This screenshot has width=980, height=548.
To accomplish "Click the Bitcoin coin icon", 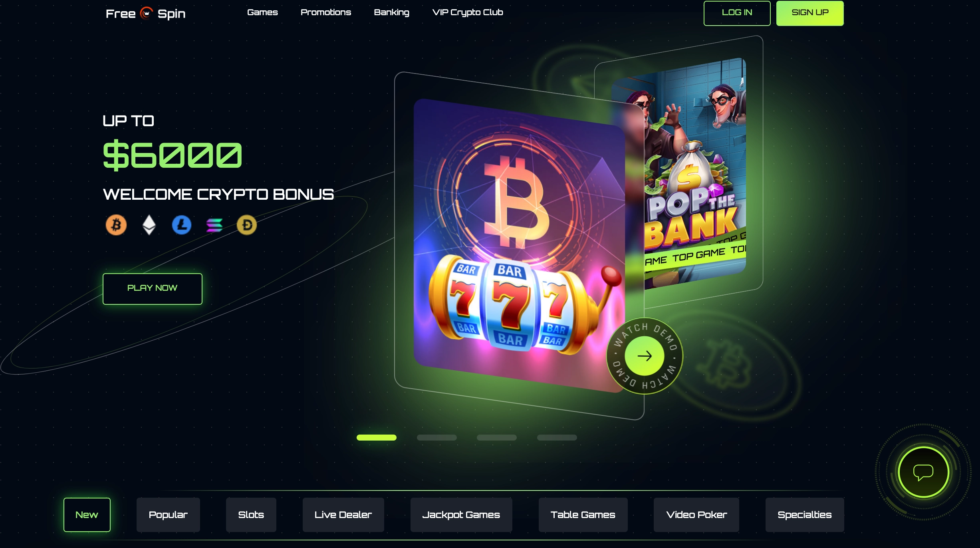I will click(x=116, y=225).
